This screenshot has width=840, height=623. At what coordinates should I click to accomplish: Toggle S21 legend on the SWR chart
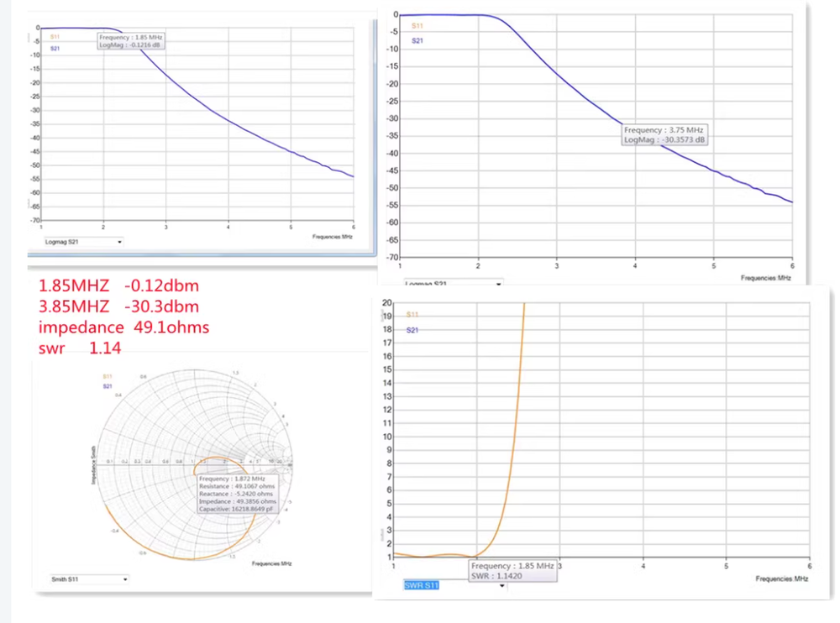412,330
